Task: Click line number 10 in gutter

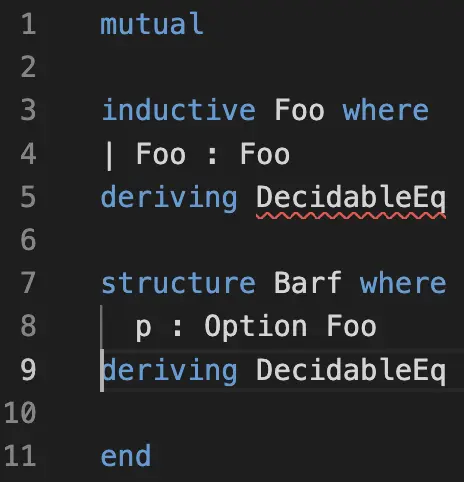Action: [x=20, y=413]
